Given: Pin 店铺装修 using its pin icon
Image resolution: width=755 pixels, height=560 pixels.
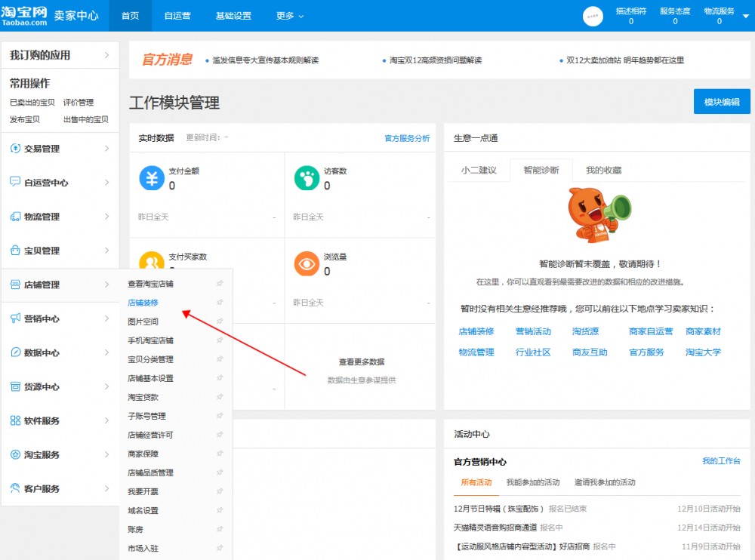Looking at the screenshot, I should pyautogui.click(x=220, y=303).
